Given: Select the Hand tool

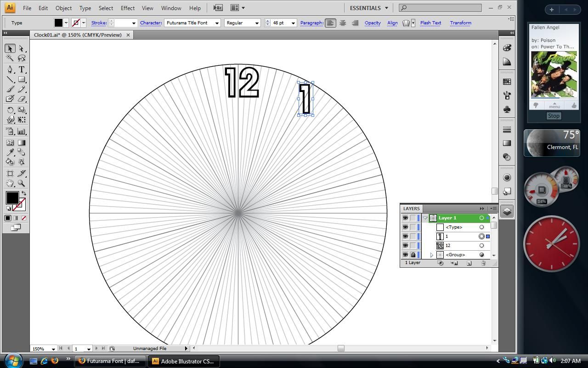Looking at the screenshot, I should click(x=10, y=183).
